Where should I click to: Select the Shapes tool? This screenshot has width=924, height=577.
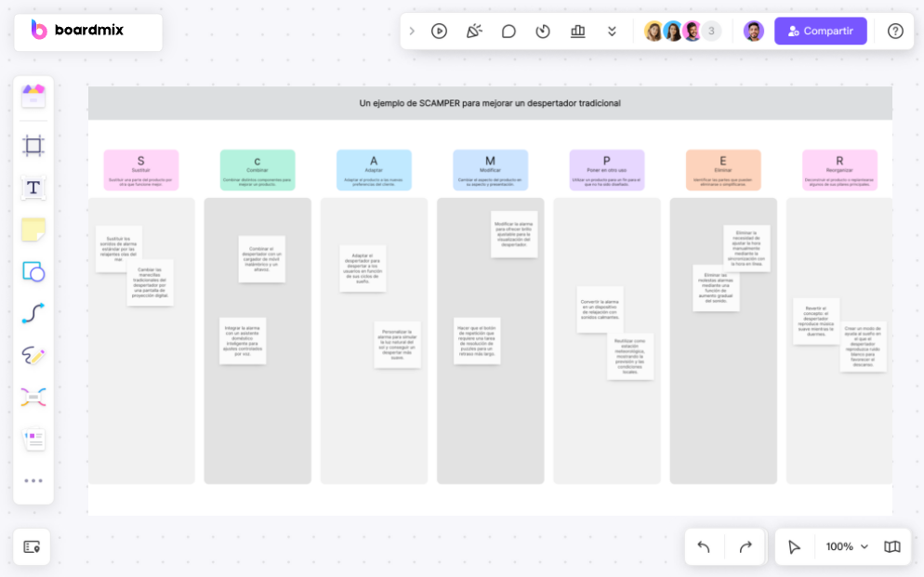33,272
